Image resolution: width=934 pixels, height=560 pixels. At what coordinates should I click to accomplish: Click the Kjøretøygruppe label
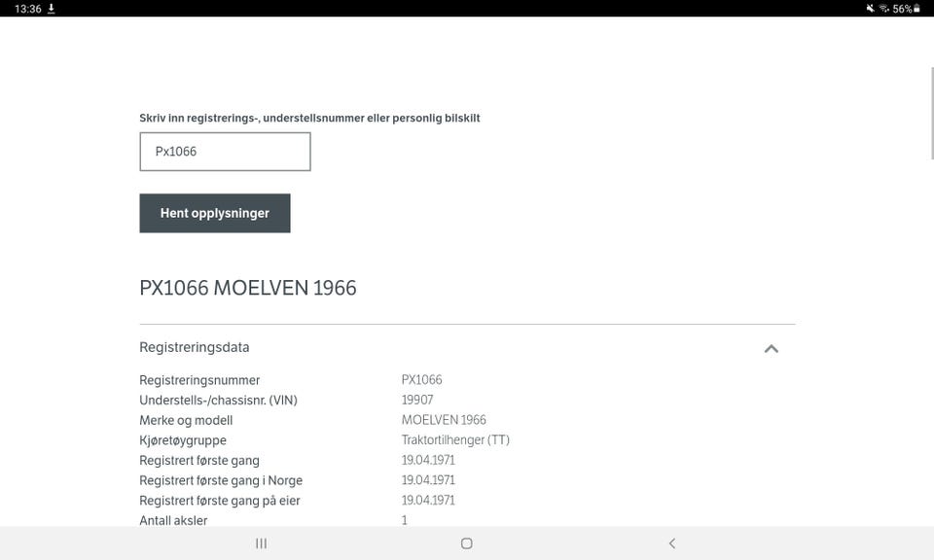183,440
